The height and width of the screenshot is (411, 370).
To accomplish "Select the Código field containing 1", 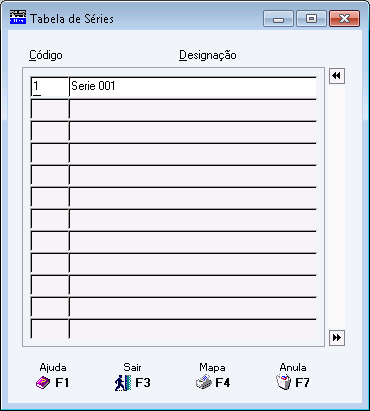I will 50,87.
